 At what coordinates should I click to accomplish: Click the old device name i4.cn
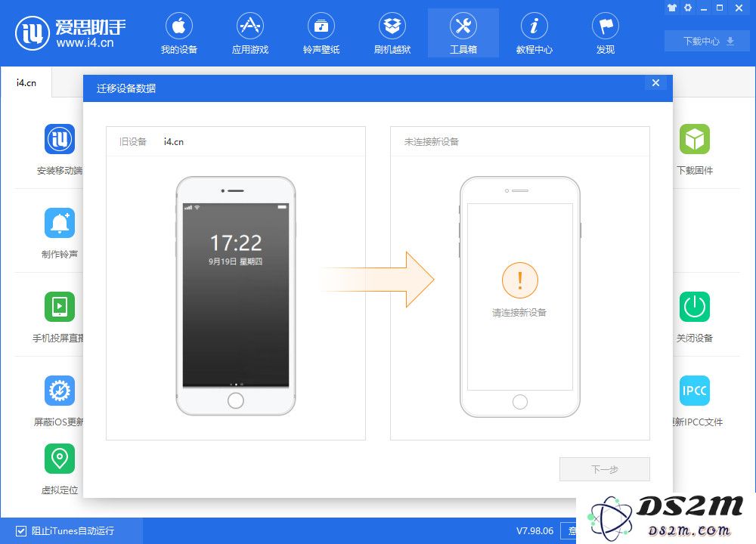174,141
